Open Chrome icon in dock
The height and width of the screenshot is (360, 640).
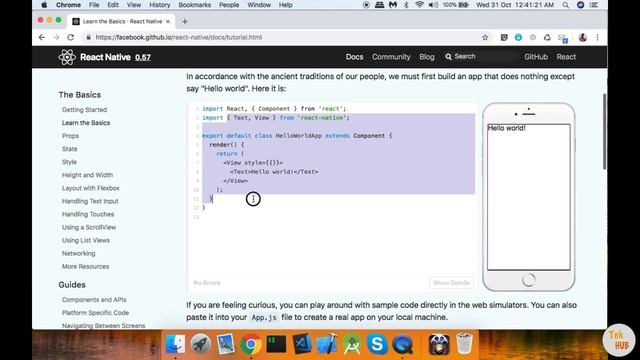(x=251, y=344)
